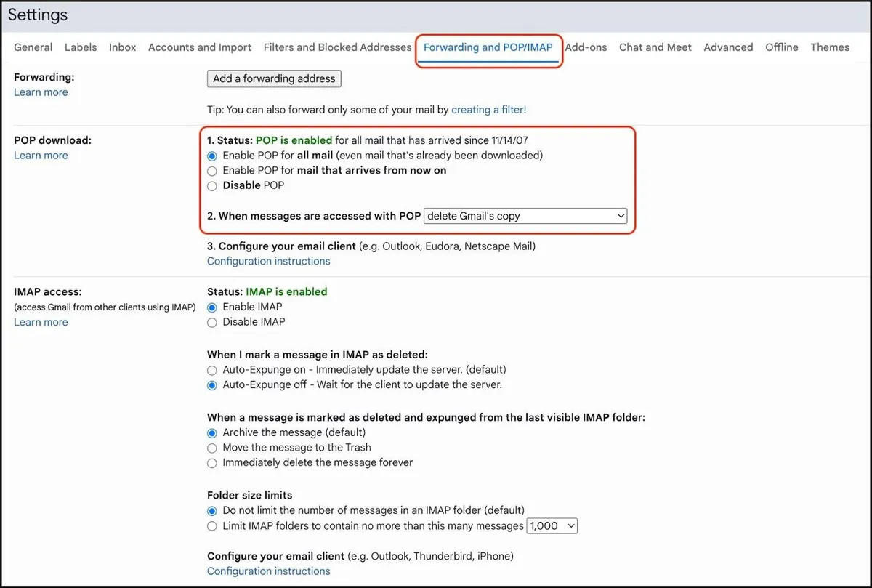872x588 pixels.
Task: Open Configuration instructions for your email client
Action: pos(268,260)
